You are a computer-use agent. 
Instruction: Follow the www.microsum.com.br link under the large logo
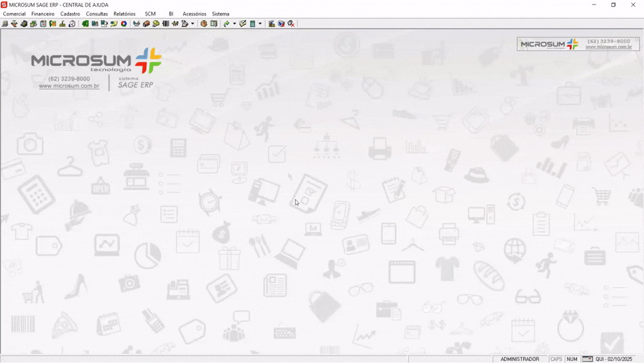pos(69,86)
